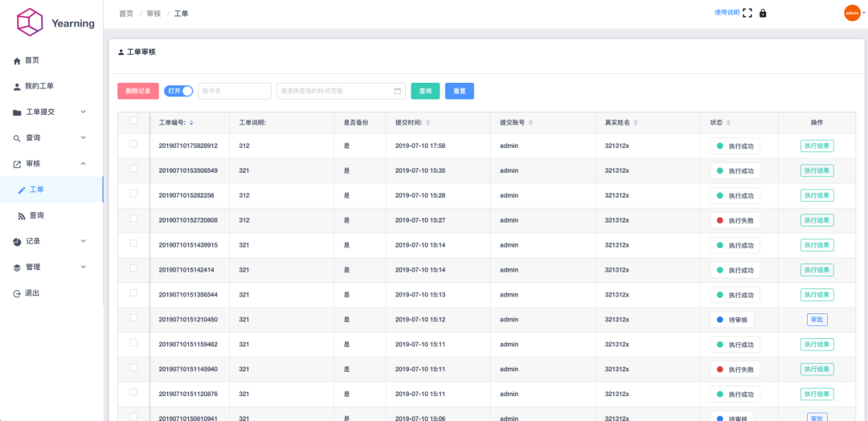Expand the 工单提交 sidebar menu

[x=51, y=112]
